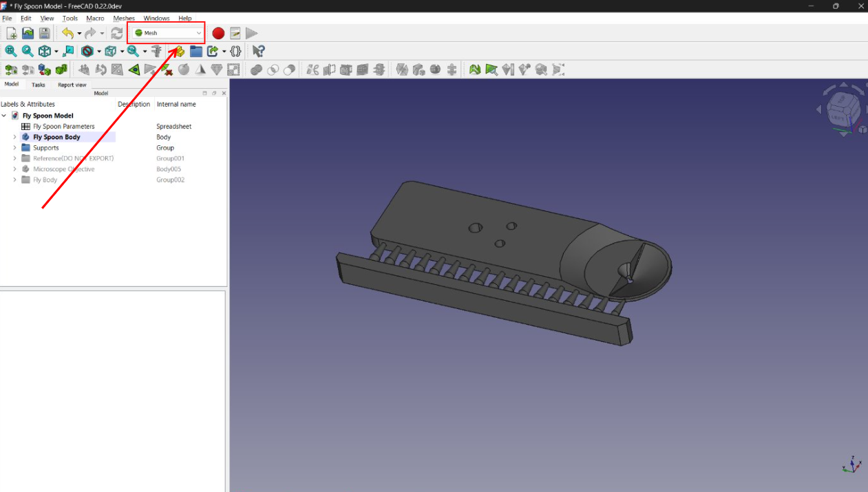Viewport: 868px width, 492px height.
Task: Open the standard views dropdown arrow
Action: click(x=56, y=51)
